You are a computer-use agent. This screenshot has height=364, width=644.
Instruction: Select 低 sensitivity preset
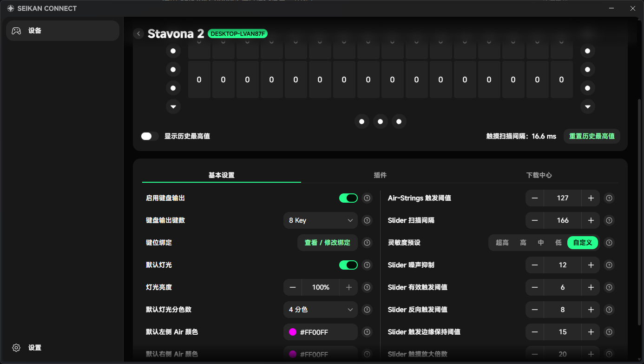click(559, 243)
